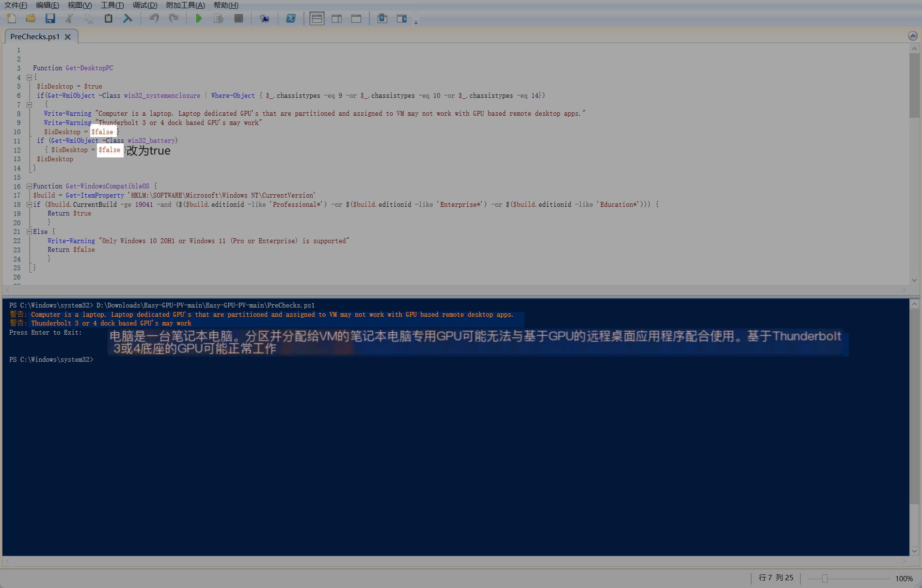Toggle Show Script Pane Right layout
Viewport: 922px width, 588px height.
(336, 18)
